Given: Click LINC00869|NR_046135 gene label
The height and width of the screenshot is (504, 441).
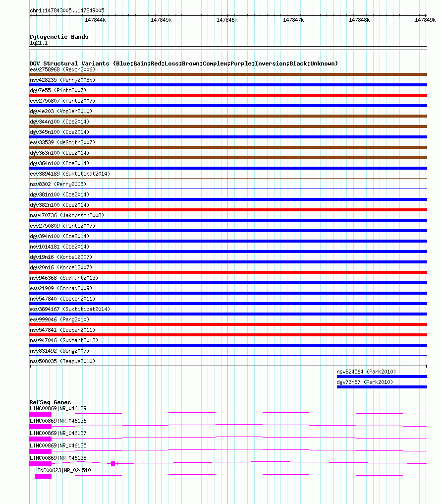Looking at the screenshot, I should (x=58, y=445).
